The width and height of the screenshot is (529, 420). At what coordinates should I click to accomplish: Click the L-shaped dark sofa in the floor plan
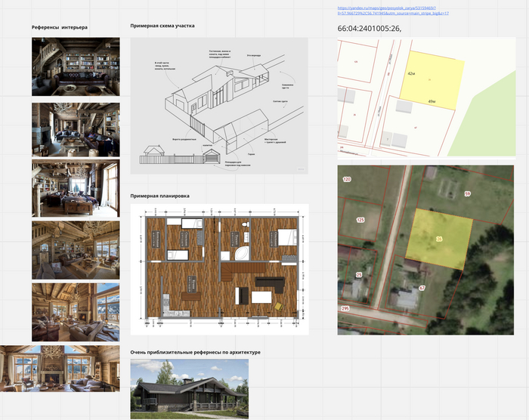pos(271,284)
